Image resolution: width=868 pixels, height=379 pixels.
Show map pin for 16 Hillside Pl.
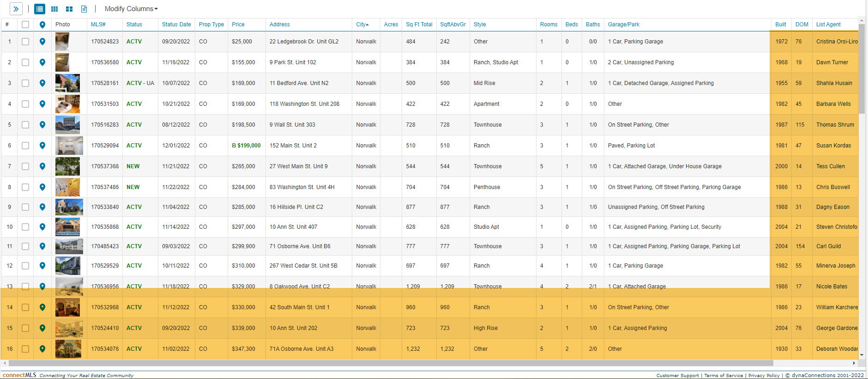click(x=42, y=207)
